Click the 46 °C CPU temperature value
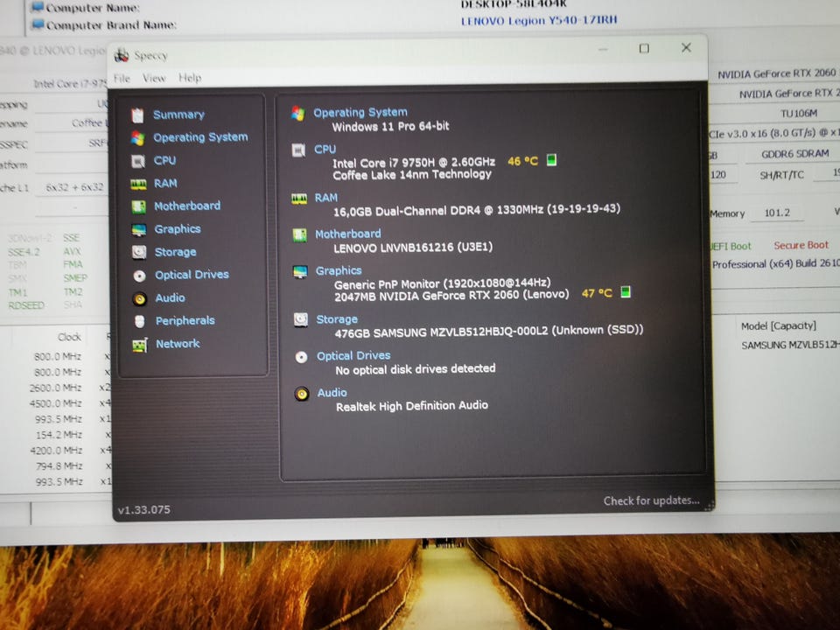Screen dimensions: 840x630 point(522,161)
